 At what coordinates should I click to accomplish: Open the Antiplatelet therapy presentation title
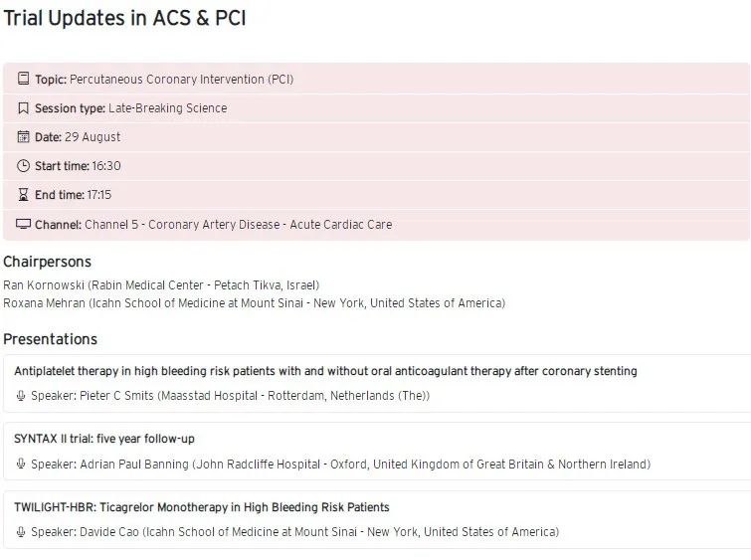325,371
